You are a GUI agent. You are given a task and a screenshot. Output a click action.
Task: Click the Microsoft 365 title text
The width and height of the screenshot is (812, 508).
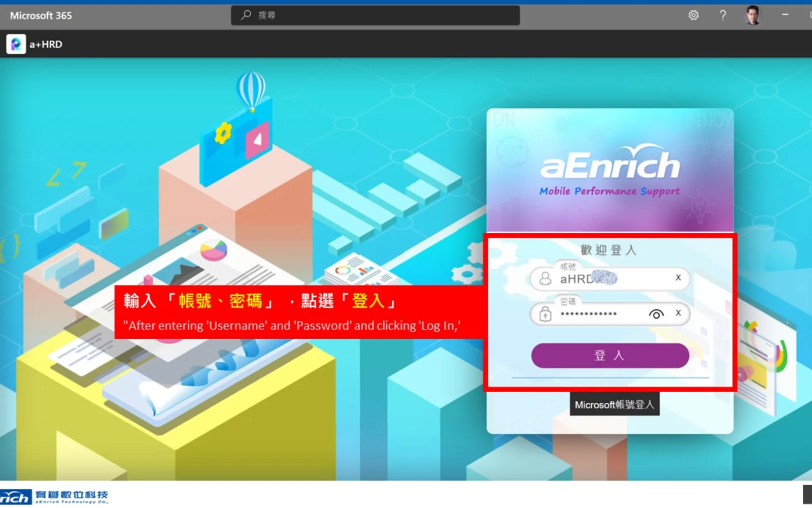tap(41, 16)
